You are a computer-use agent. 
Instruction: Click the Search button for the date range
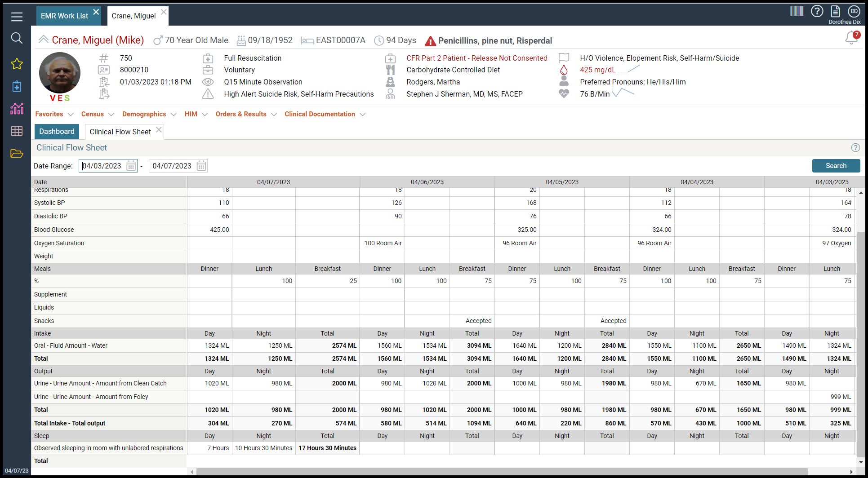(836, 166)
